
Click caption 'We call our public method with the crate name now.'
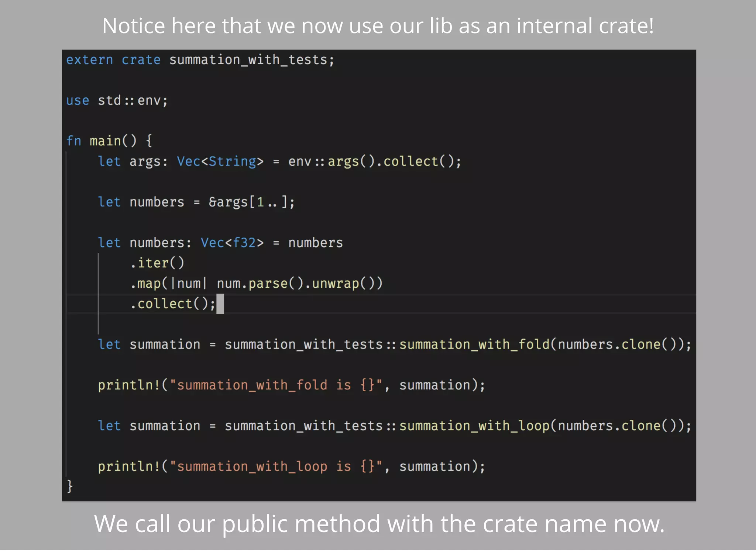(379, 524)
